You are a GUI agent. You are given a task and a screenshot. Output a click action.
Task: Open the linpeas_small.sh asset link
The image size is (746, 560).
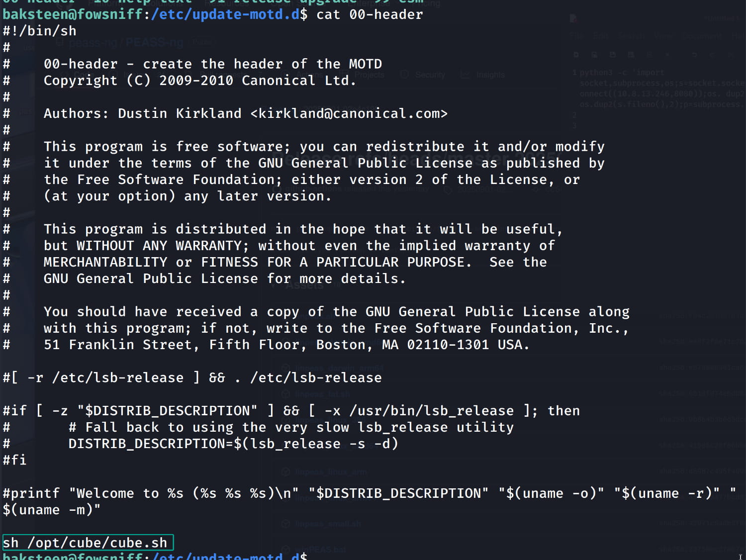328,523
